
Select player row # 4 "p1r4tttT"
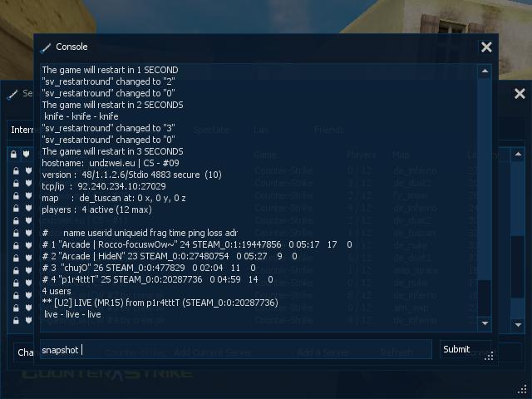pyautogui.click(x=157, y=279)
